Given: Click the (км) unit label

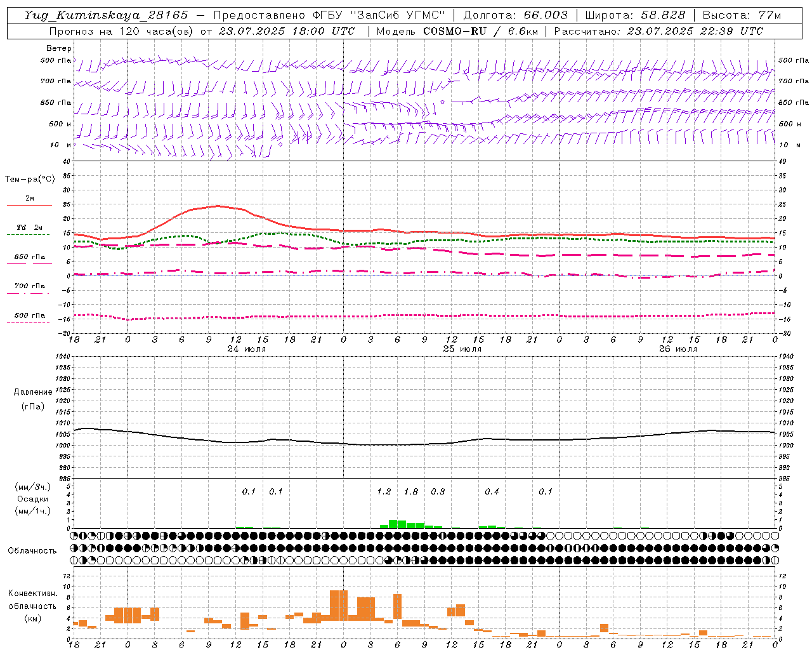Looking at the screenshot, I should point(33,618).
